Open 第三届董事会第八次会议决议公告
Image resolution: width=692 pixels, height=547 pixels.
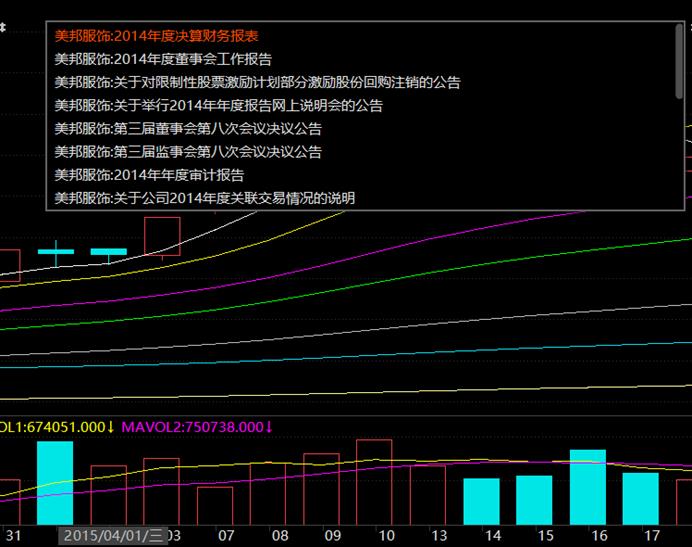[x=188, y=128]
